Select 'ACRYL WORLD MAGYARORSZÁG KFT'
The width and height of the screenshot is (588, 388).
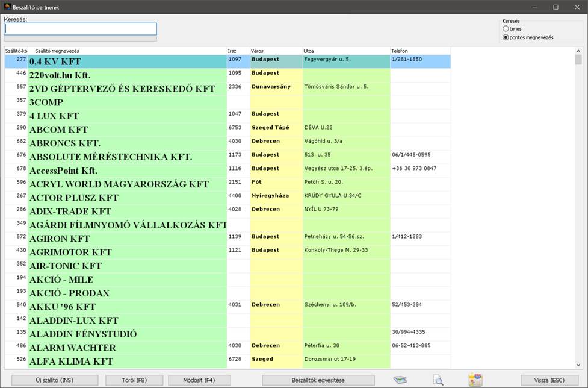(119, 184)
